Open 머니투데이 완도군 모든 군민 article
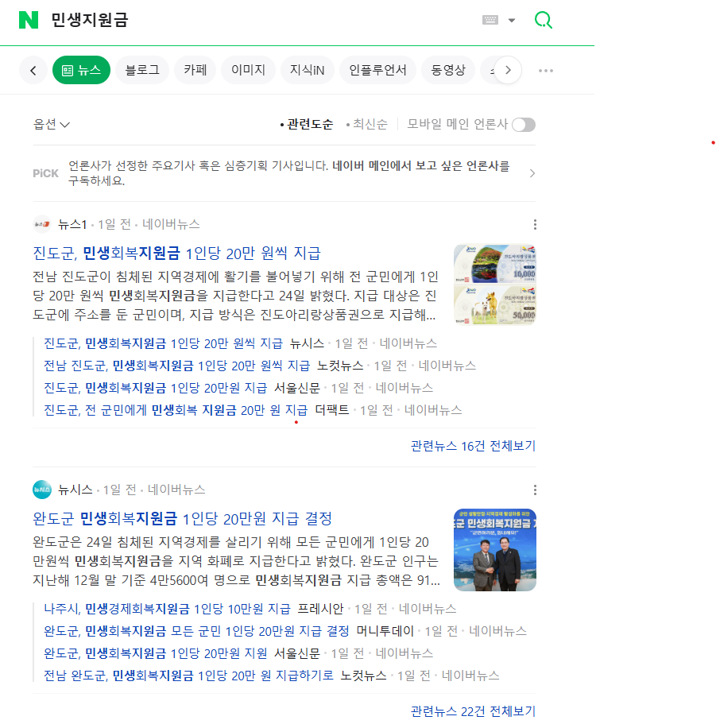Image resolution: width=716 pixels, height=728 pixels. click(x=196, y=631)
